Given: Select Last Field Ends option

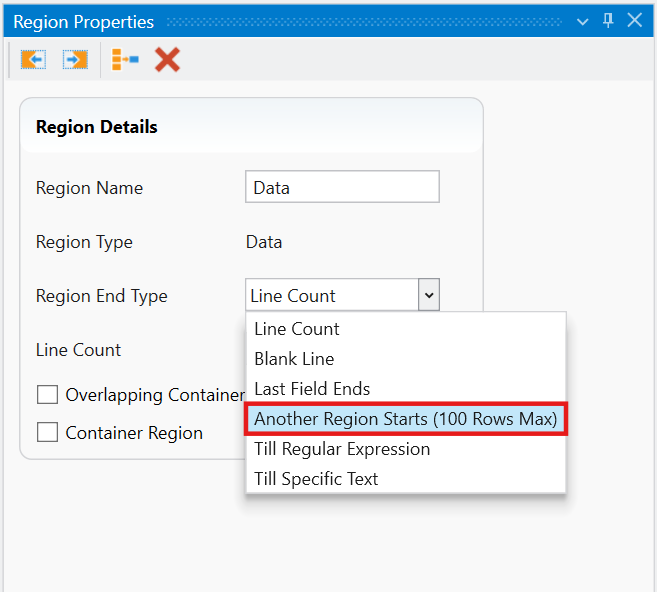Looking at the screenshot, I should pyautogui.click(x=312, y=389).
